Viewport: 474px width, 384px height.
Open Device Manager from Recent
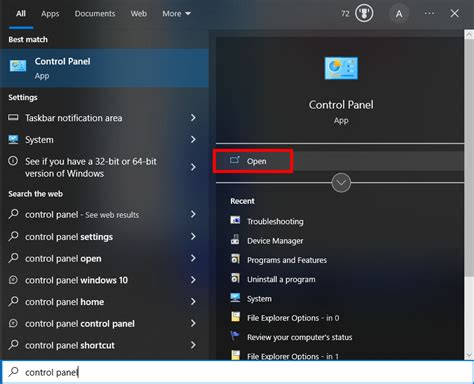point(275,241)
